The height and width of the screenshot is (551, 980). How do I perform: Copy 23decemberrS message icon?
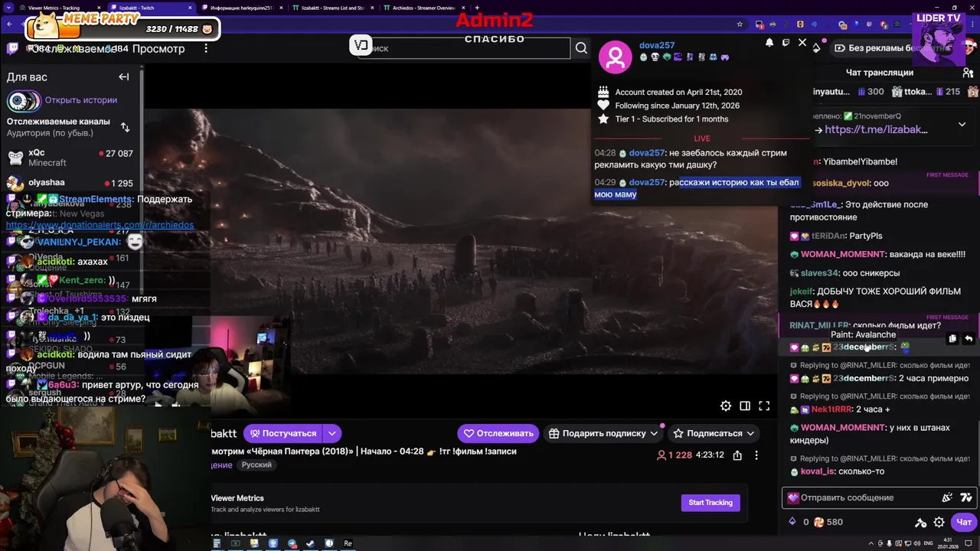point(952,338)
